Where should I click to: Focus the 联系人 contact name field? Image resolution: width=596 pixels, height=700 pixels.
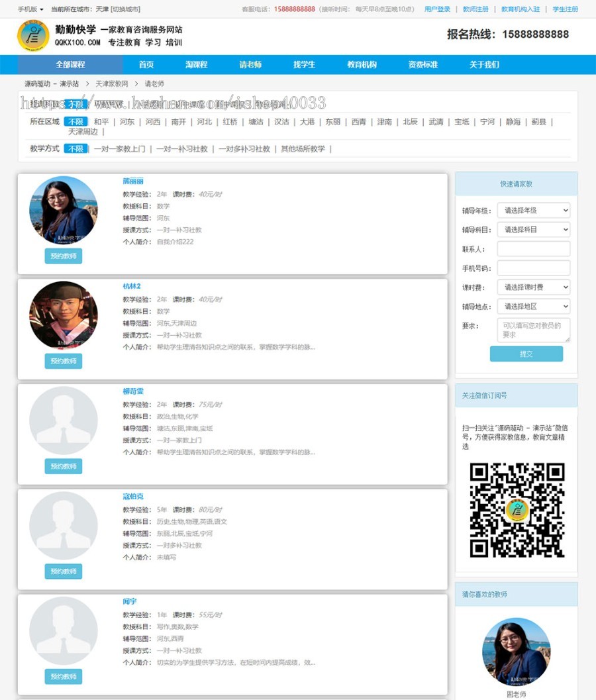pyautogui.click(x=534, y=248)
